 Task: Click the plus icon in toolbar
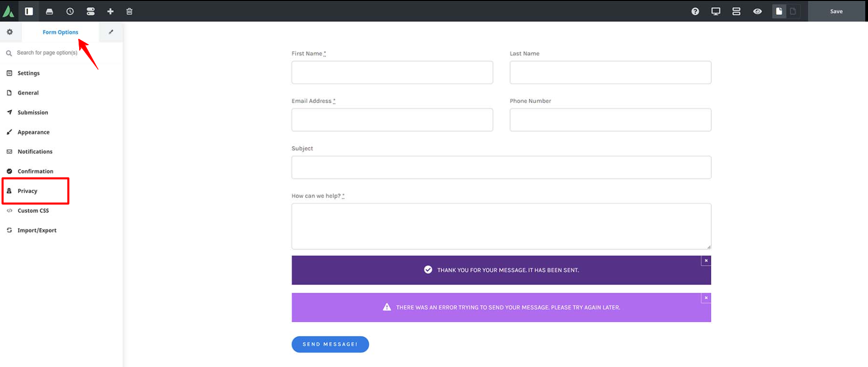(110, 11)
